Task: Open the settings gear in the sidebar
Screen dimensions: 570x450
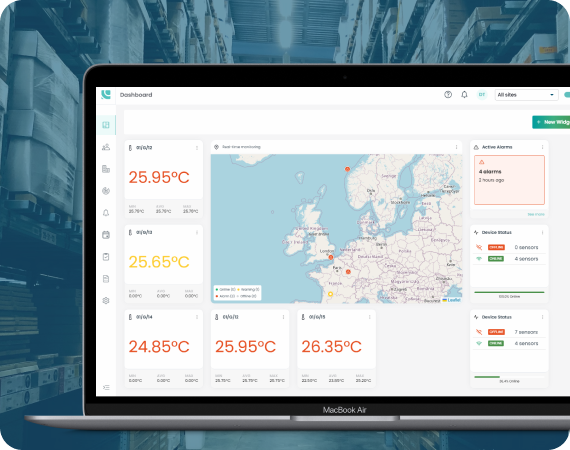Action: (x=106, y=301)
